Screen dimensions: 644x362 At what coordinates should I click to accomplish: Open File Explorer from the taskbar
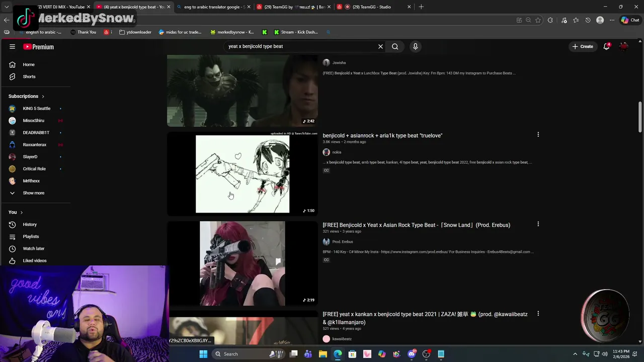323,354
